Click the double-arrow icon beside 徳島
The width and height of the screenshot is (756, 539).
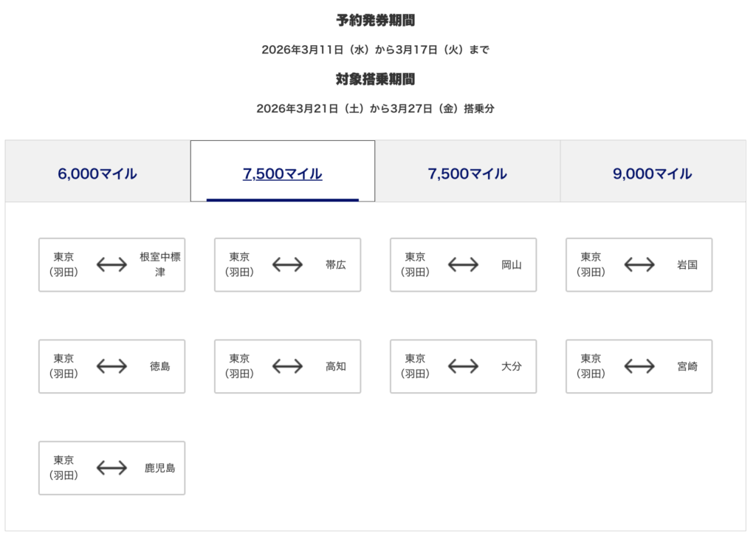(111, 366)
